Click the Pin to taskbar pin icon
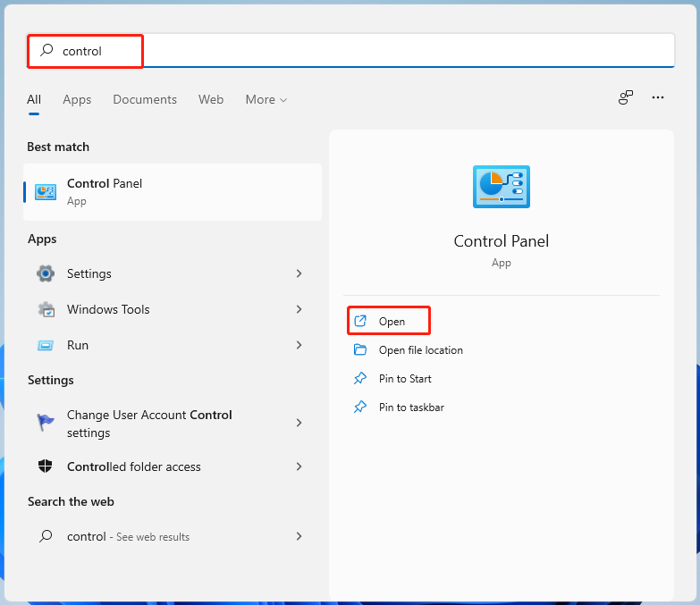The image size is (700, 605). (360, 407)
